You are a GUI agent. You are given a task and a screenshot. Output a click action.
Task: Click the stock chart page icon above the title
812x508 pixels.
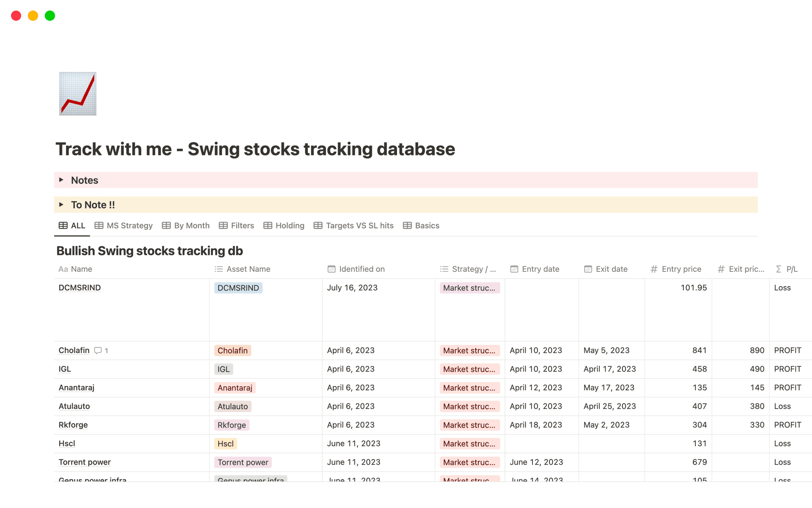pyautogui.click(x=78, y=93)
